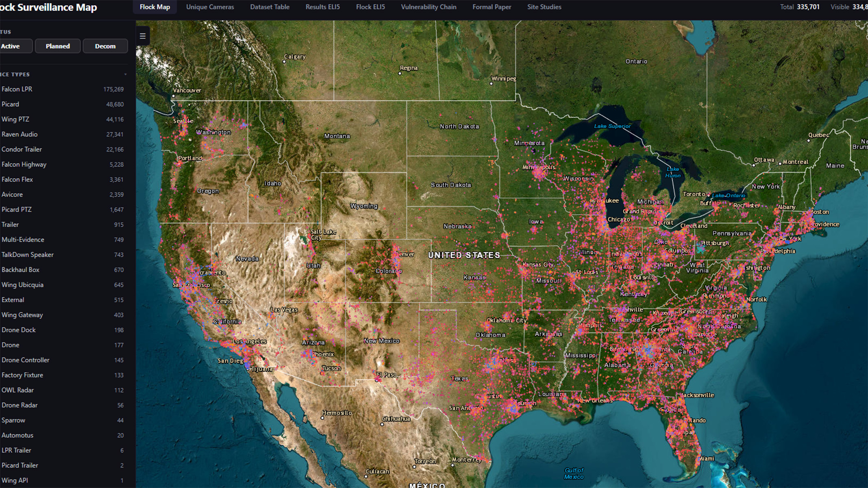Toggle the Decom status filter
This screenshot has height=488, width=868.
[x=105, y=46]
